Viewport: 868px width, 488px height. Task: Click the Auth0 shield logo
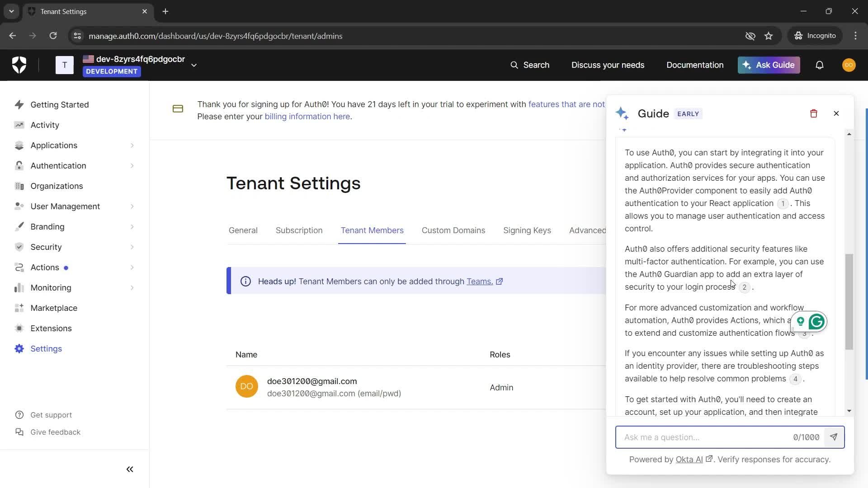pyautogui.click(x=19, y=65)
